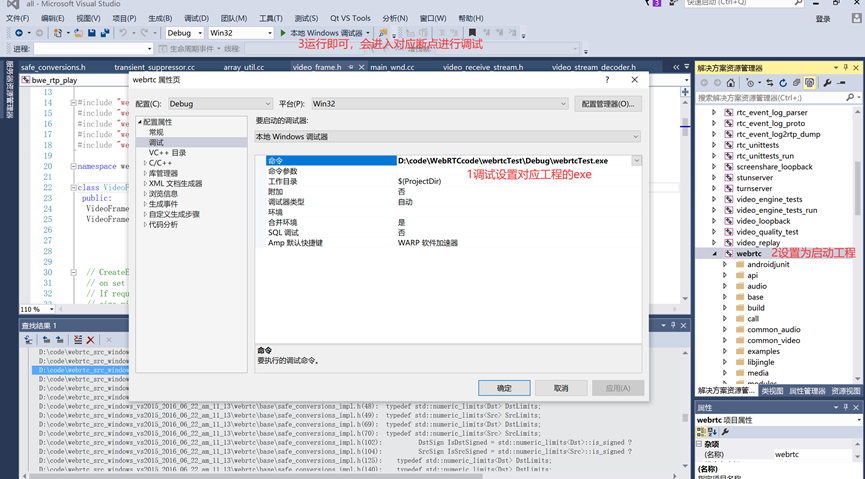This screenshot has height=479, width=865.
Task: Click the Find in Files toolbar icon
Action: click(x=383, y=33)
